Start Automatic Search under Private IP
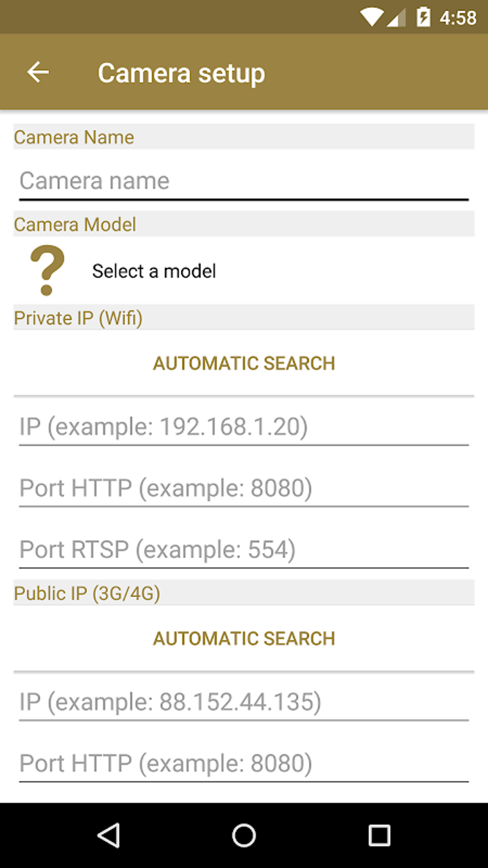Image resolution: width=488 pixels, height=868 pixels. pyautogui.click(x=244, y=363)
